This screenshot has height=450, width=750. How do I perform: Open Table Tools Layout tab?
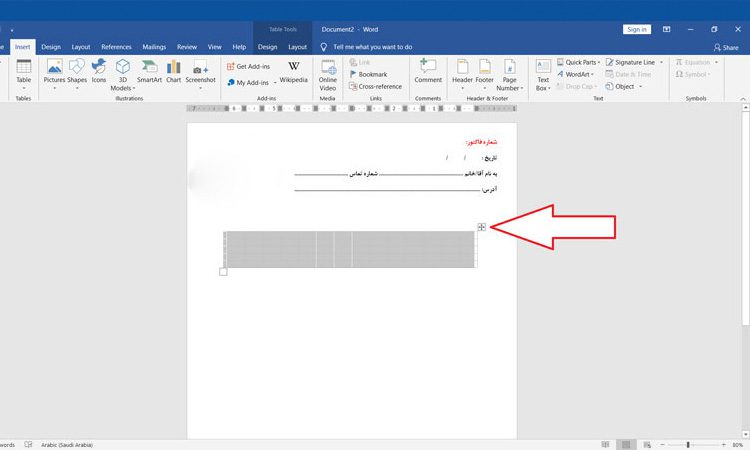point(298,47)
